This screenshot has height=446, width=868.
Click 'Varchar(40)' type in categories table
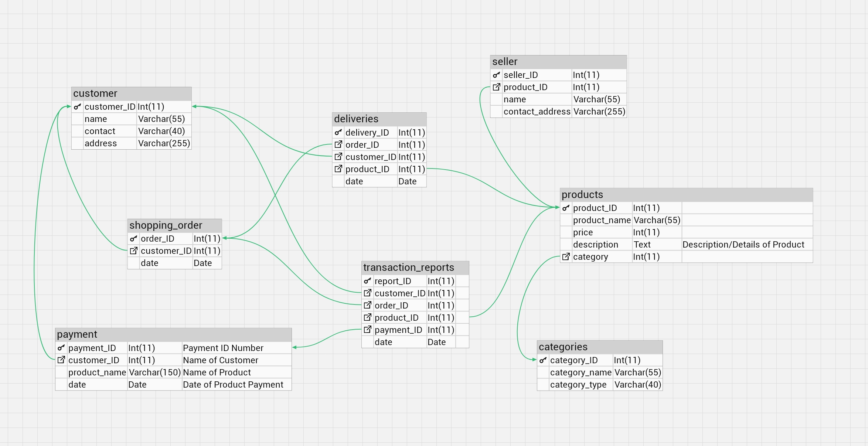[x=638, y=385]
